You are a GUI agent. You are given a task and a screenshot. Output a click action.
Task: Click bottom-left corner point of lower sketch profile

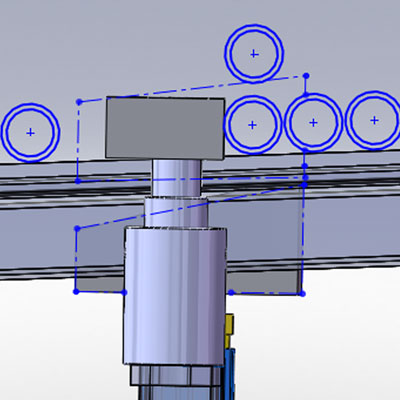coord(76,292)
